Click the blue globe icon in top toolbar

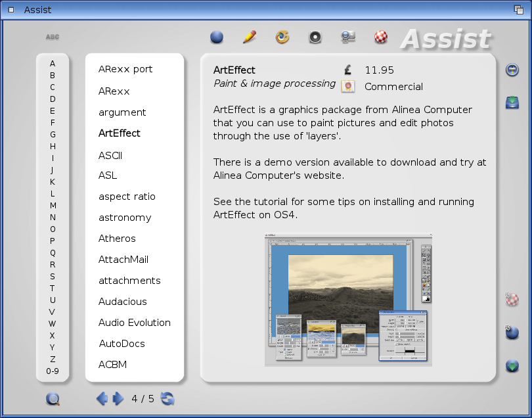click(217, 37)
